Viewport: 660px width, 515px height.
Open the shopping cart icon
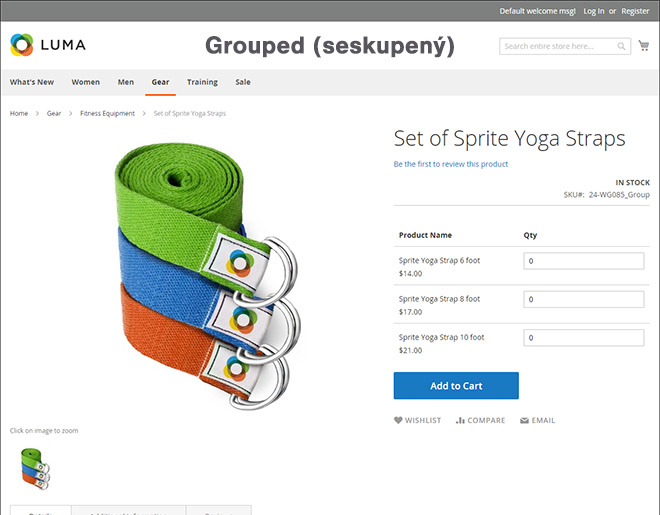pos(643,46)
